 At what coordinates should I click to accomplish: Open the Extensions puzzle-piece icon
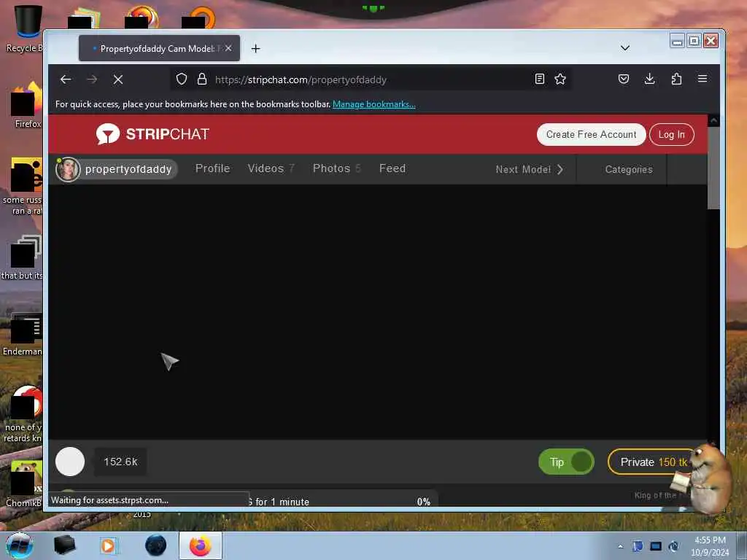click(676, 79)
